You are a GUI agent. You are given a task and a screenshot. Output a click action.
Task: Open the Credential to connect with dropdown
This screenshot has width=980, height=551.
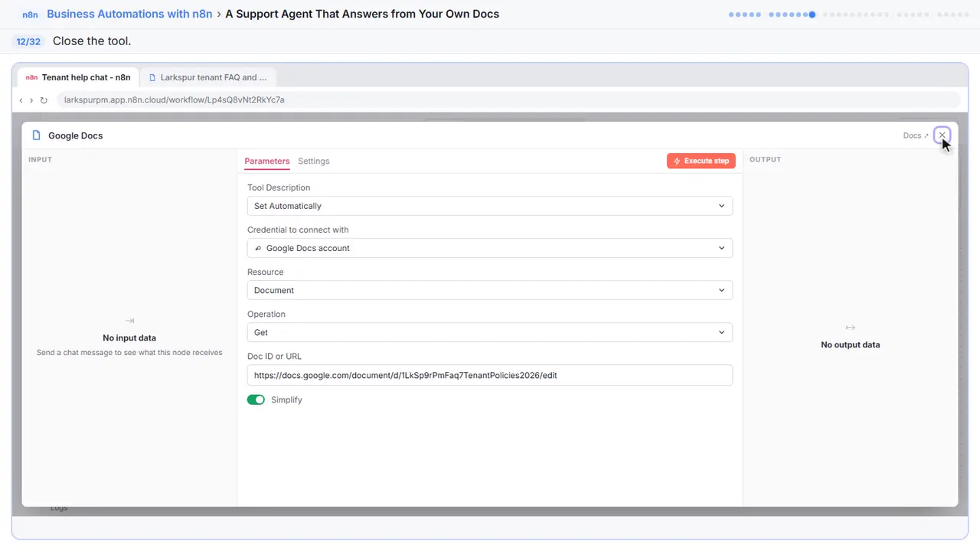(x=490, y=248)
